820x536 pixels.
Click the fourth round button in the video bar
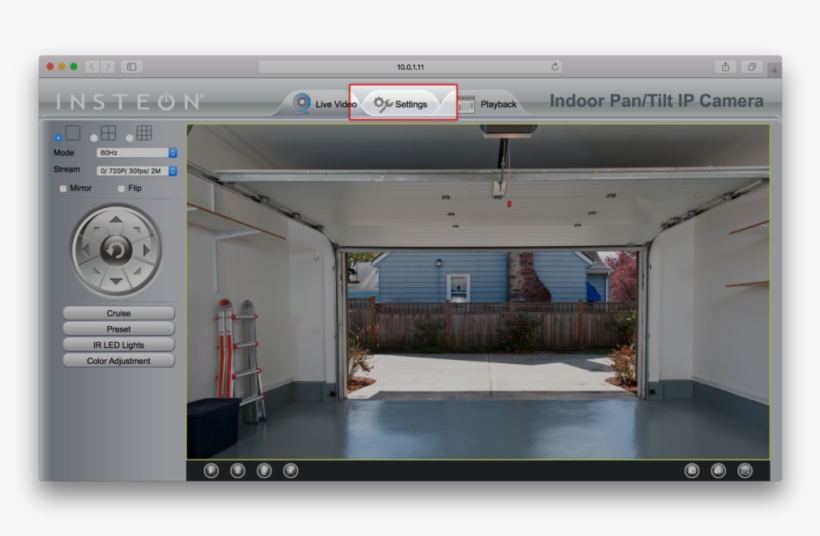pos(291,471)
